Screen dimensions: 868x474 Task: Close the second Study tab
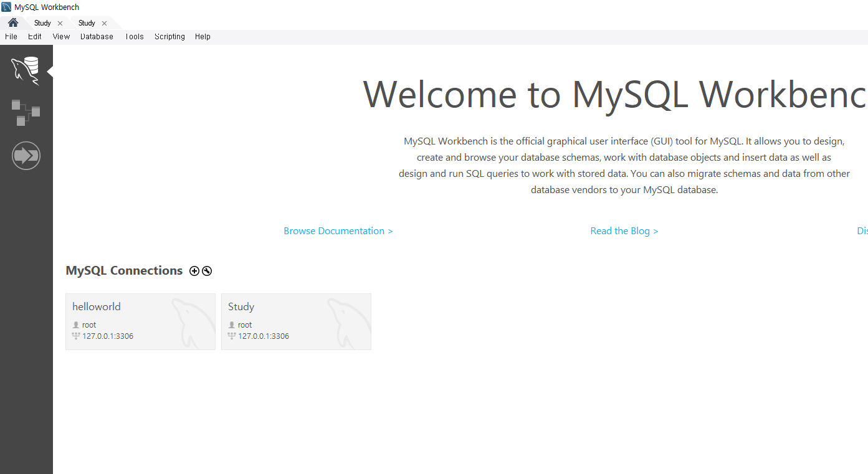(x=104, y=23)
